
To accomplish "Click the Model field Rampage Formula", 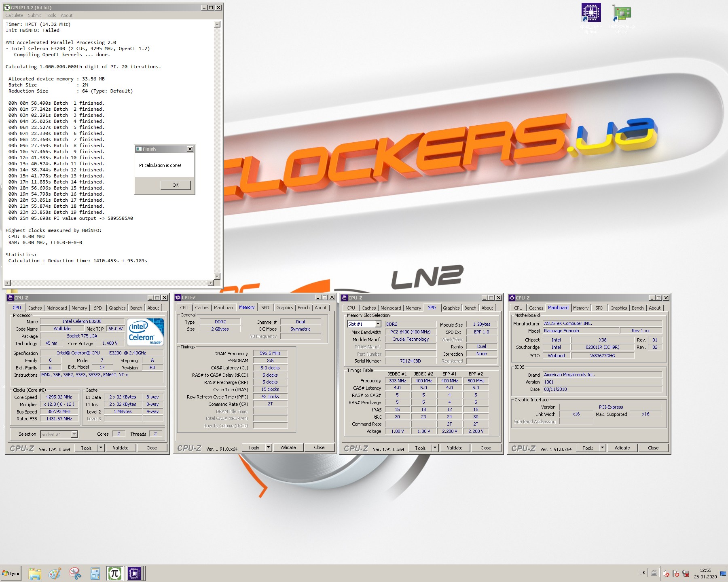I will [581, 331].
